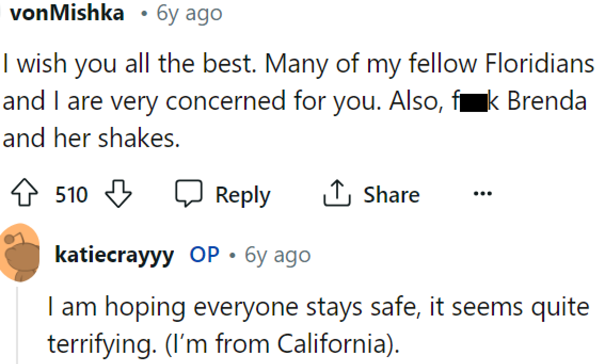Click the "Reply" text label
The image size is (597, 364).
point(243,194)
